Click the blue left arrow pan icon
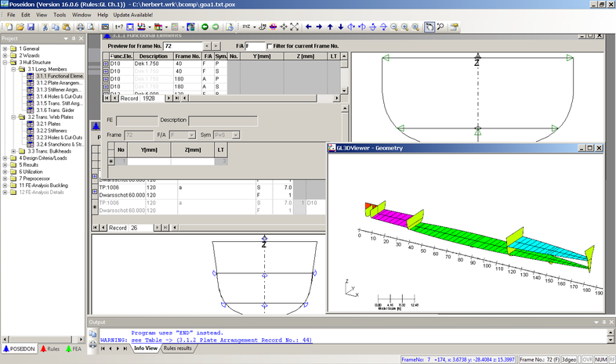This screenshot has width=616, height=364. (308, 27)
